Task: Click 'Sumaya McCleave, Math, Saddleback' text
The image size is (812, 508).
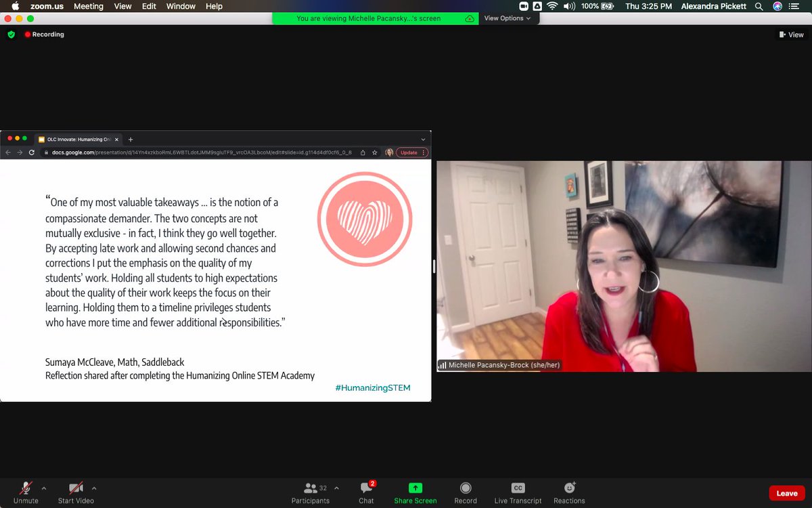Action: point(115,362)
